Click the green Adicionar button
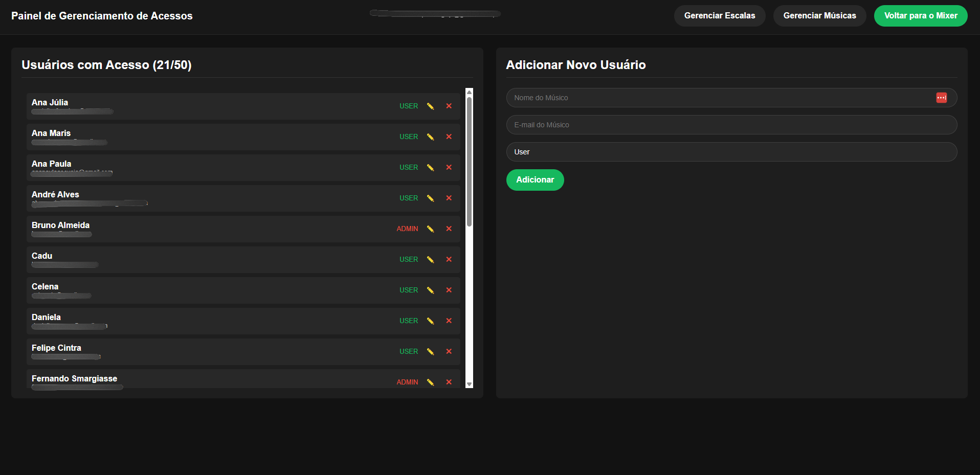This screenshot has height=475, width=980. point(534,180)
